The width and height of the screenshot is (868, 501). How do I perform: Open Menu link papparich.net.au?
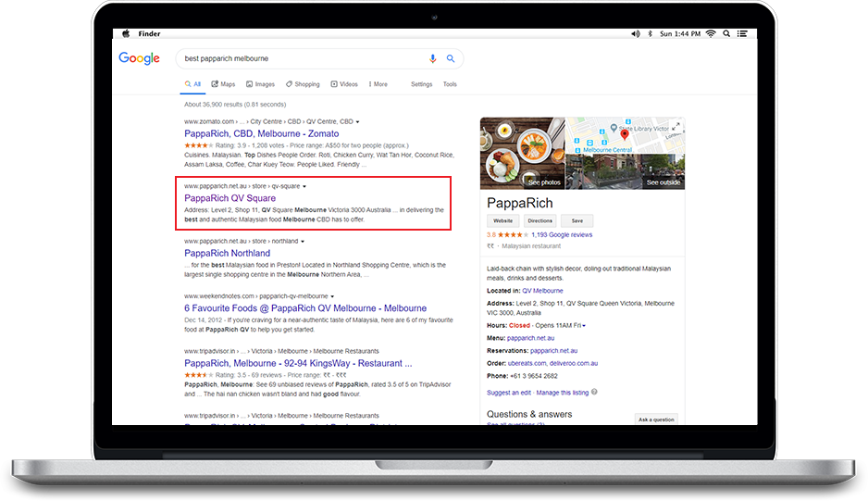click(530, 338)
